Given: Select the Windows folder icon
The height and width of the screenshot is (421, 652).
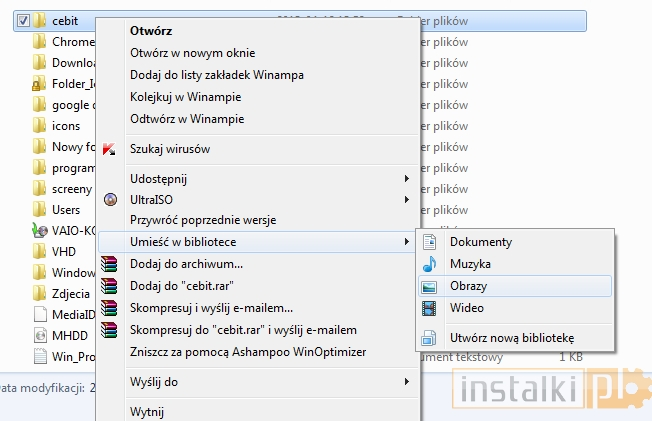Looking at the screenshot, I should pyautogui.click(x=39, y=272).
